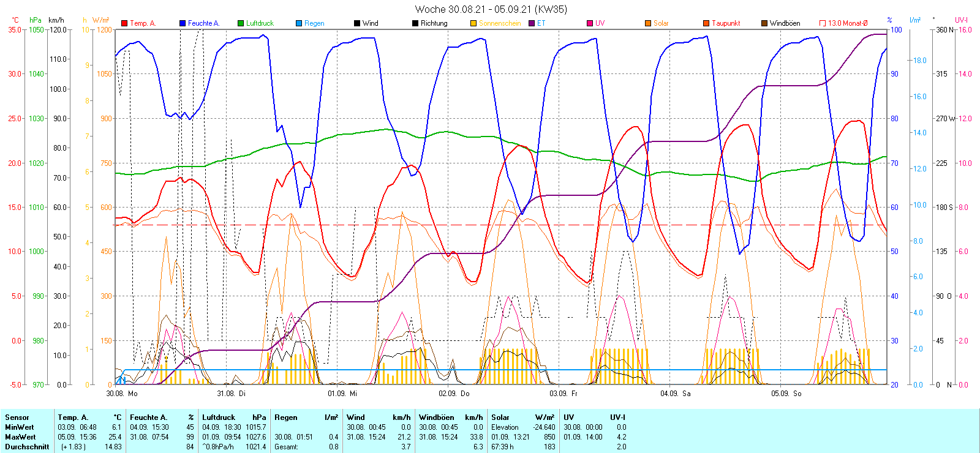Click the 'Solar' column header in table
The width and height of the screenshot is (980, 453).
coord(500,417)
